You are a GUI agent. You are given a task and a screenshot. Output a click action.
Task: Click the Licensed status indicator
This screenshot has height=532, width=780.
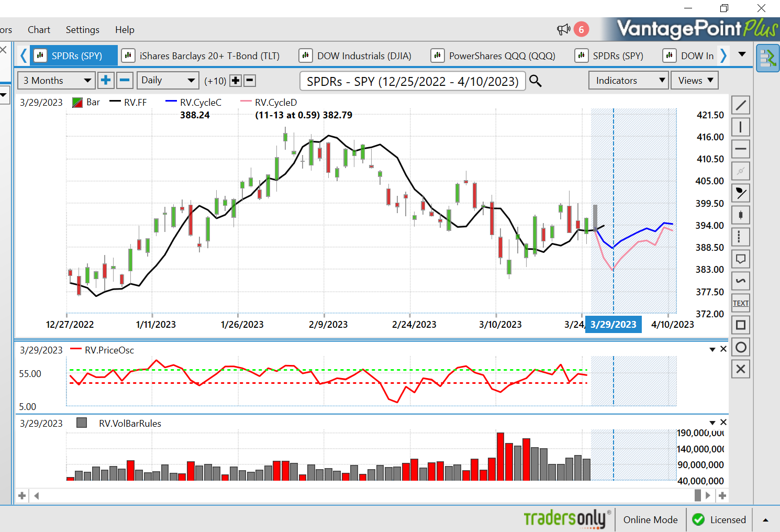719,520
